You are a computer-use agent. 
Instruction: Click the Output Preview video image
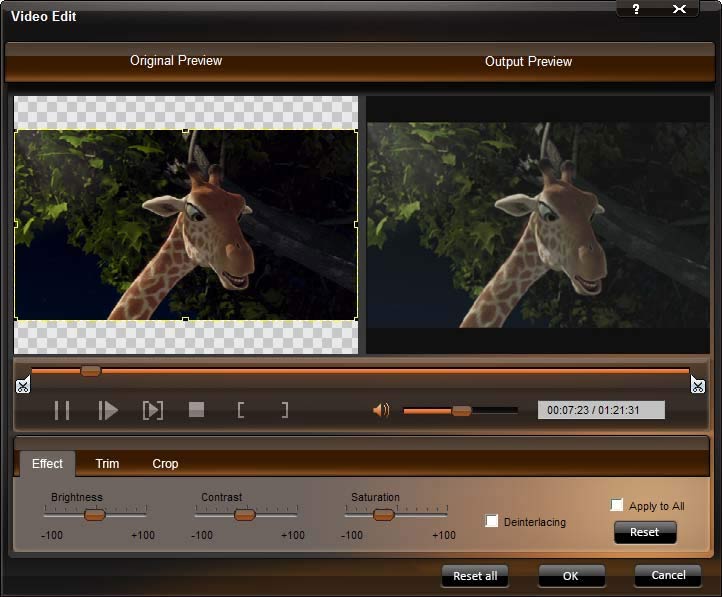tap(538, 225)
